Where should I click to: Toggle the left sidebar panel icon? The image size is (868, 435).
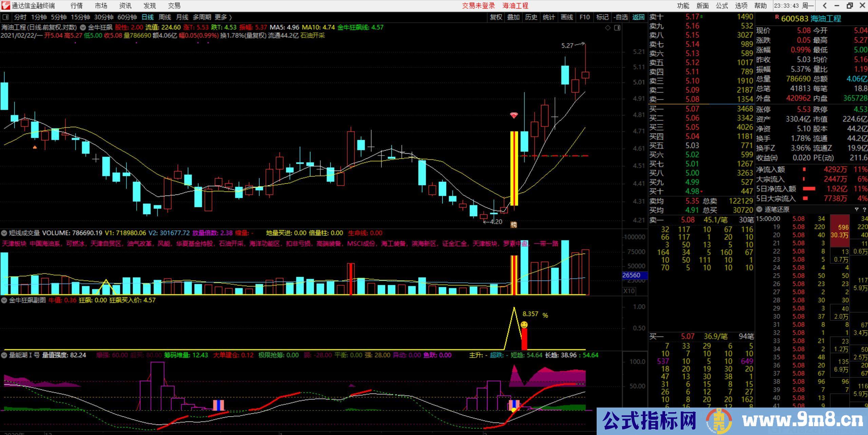coord(5,17)
